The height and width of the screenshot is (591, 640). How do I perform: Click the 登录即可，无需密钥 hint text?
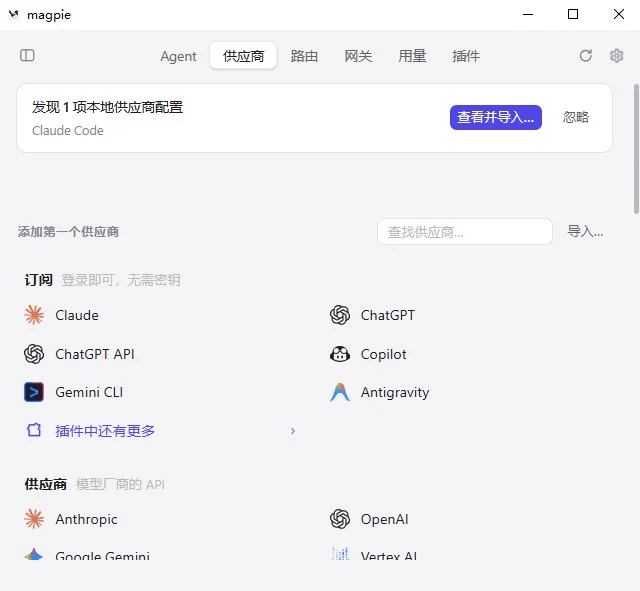click(x=121, y=280)
